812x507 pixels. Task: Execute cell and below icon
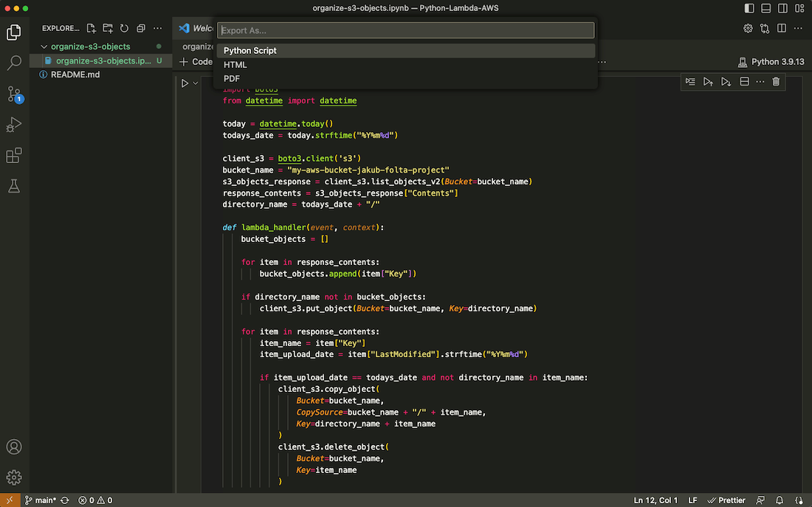coord(726,81)
